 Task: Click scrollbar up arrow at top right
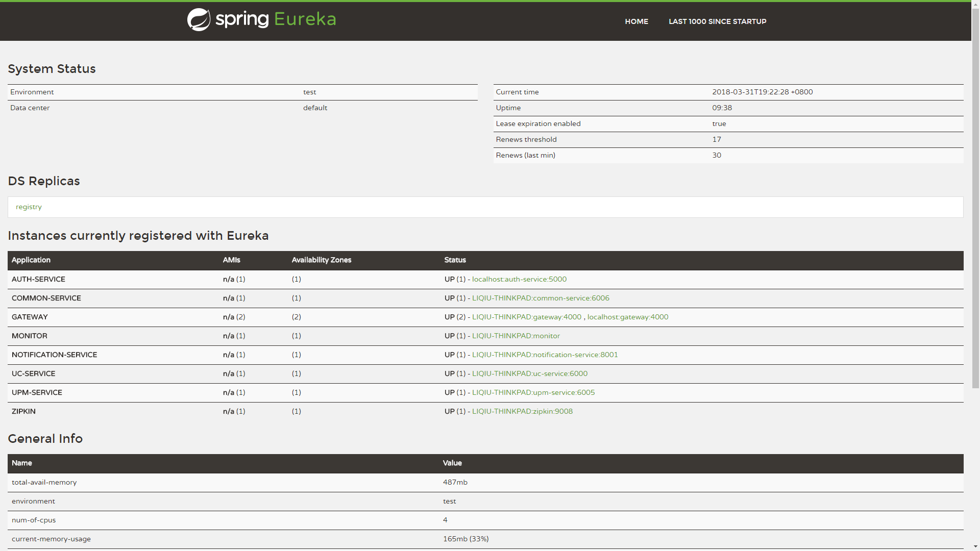click(975, 4)
